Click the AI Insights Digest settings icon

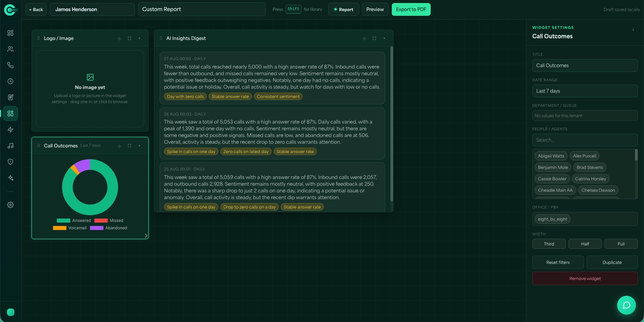point(364,39)
